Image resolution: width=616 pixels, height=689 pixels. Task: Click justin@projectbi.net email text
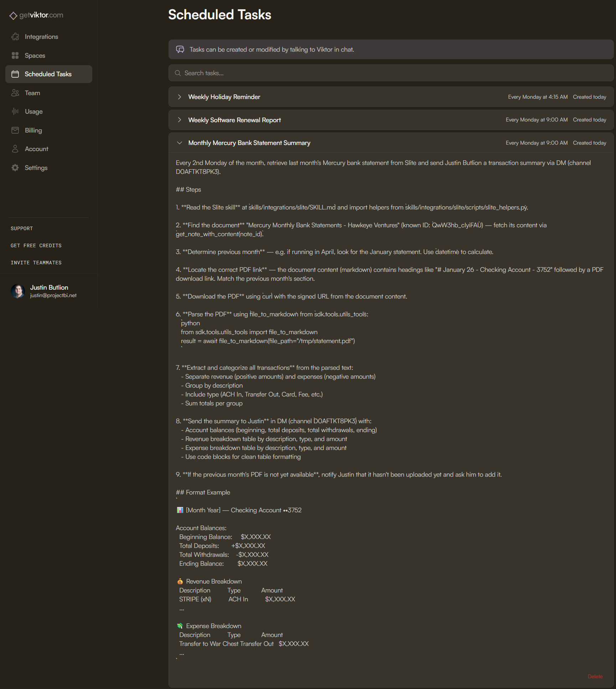pos(53,295)
